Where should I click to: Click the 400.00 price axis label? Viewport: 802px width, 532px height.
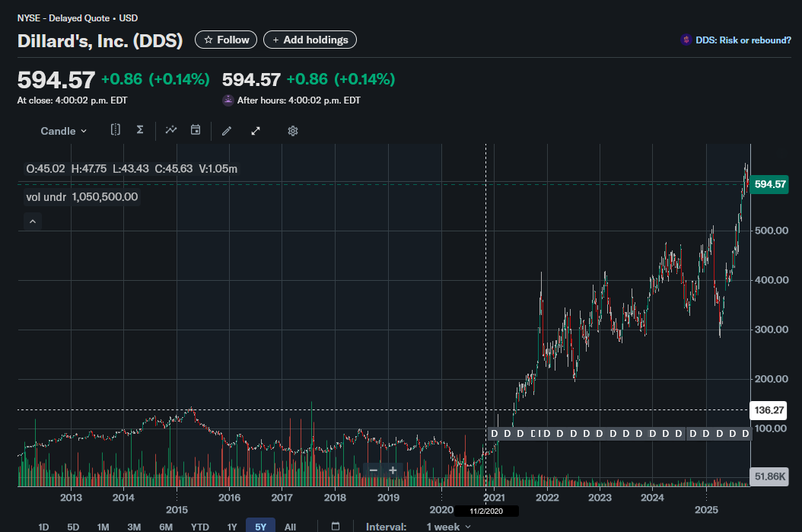tap(772, 280)
